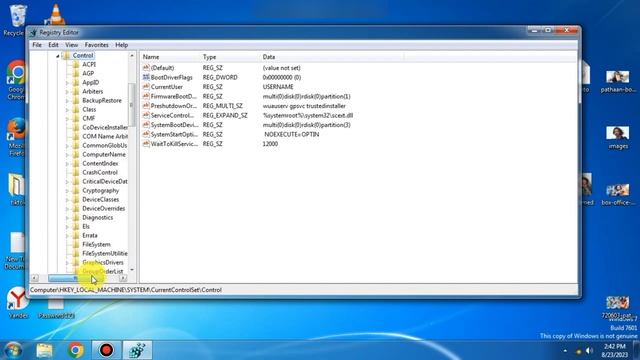Open the File menu

tap(37, 45)
